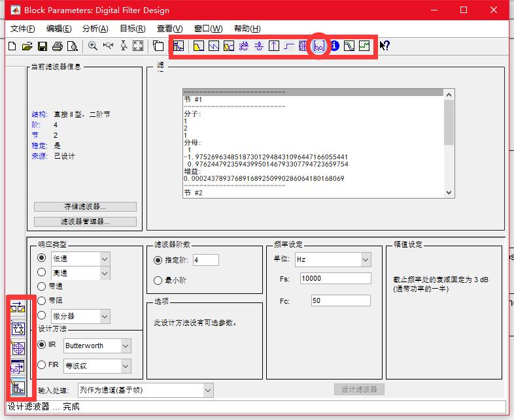Select the Zoom In magnifier tool
514x420 pixels.
pos(93,46)
